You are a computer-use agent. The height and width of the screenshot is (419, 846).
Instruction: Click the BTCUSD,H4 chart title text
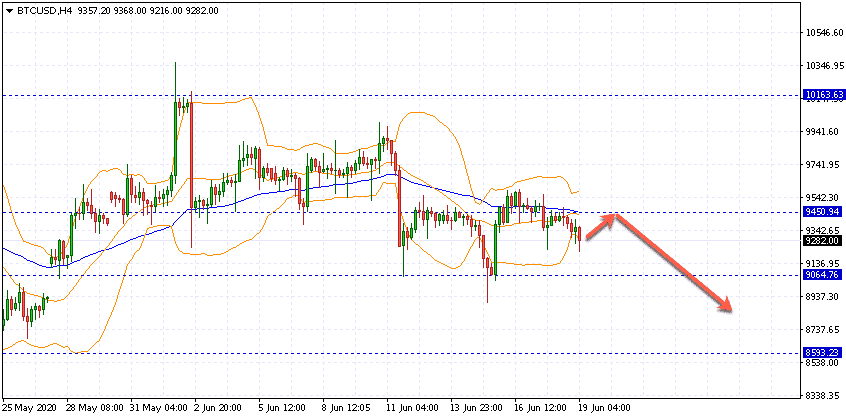(45, 11)
